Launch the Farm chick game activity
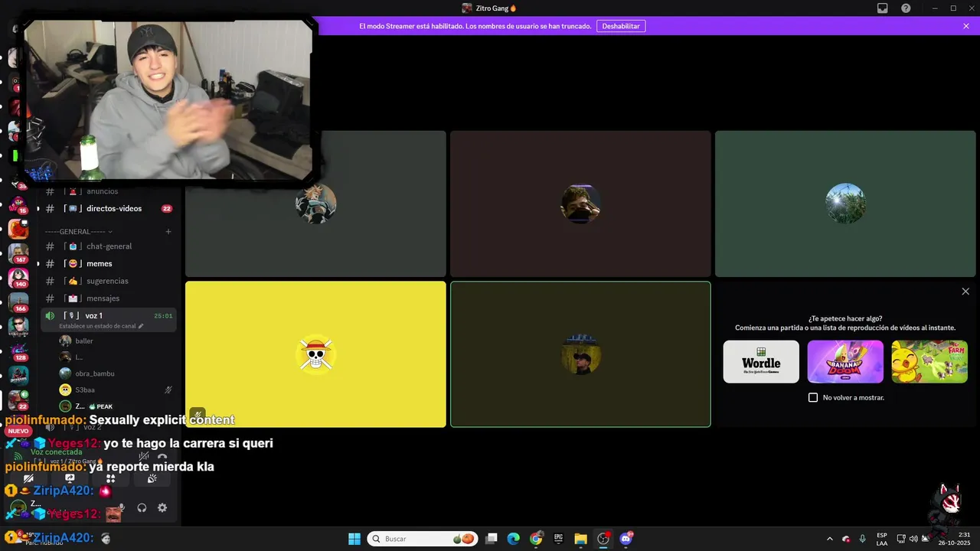This screenshot has width=980, height=551. (x=929, y=362)
